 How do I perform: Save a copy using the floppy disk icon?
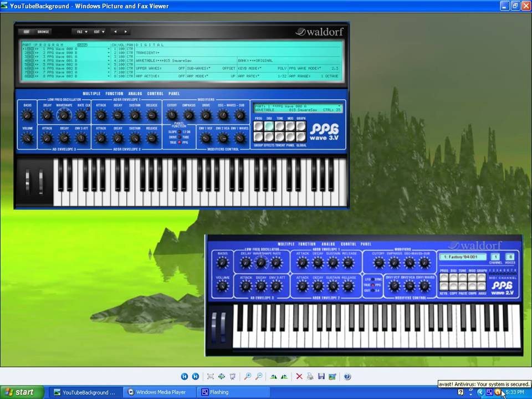tap(321, 376)
